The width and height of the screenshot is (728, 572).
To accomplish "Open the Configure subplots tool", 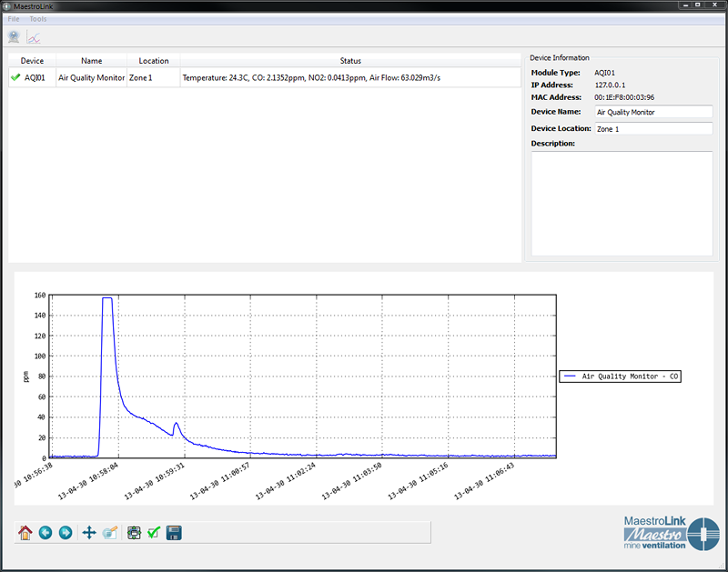I will click(134, 533).
